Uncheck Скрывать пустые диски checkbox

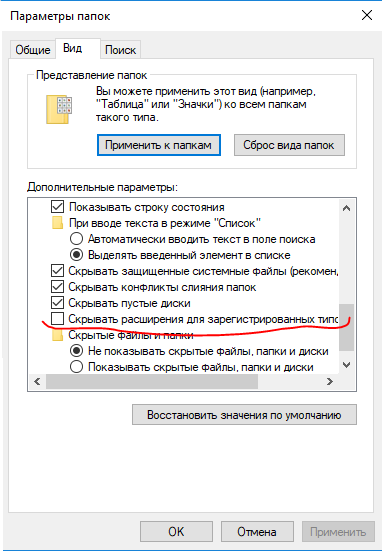click(57, 303)
